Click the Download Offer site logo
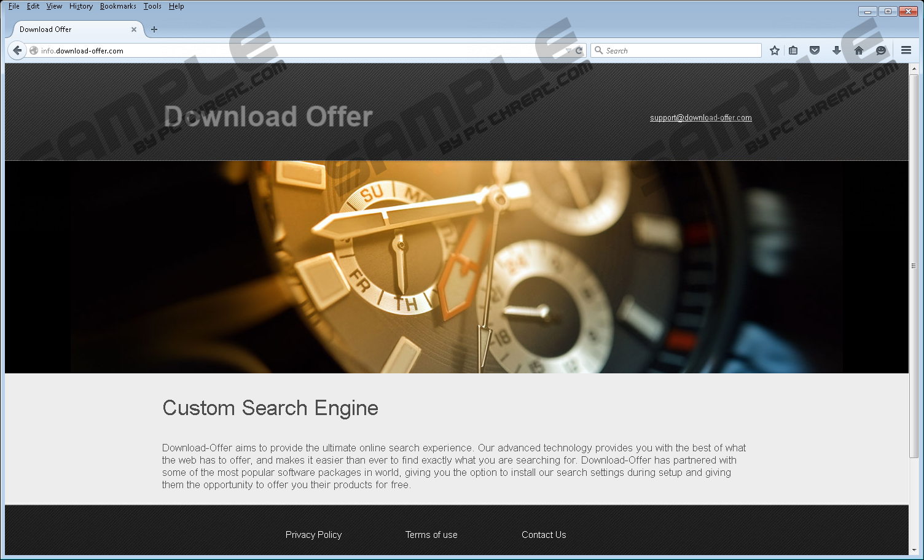 [x=268, y=116]
